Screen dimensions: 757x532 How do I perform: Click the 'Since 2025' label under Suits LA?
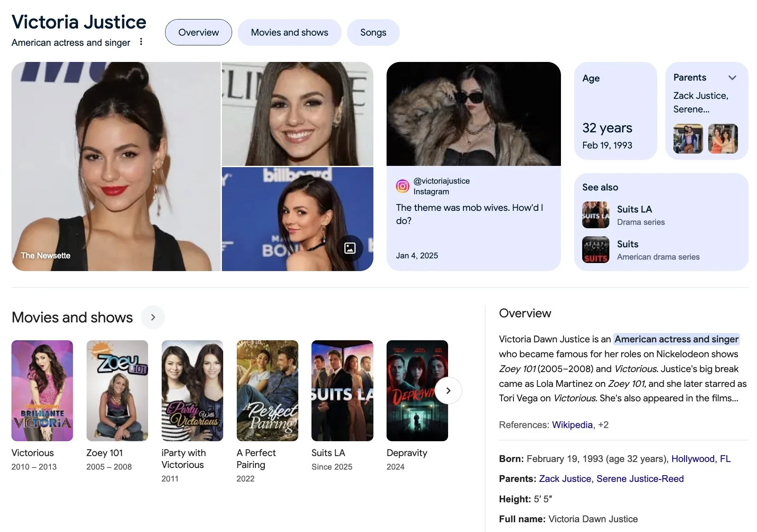coord(332,467)
